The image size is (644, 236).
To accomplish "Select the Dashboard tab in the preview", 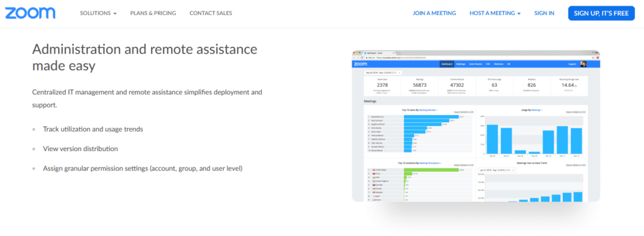I will pyautogui.click(x=447, y=64).
